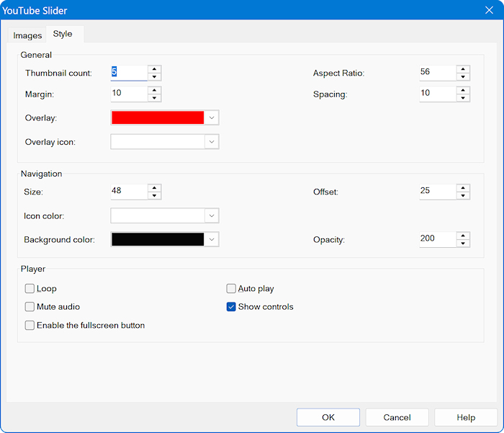Check the Mute audio option
Screen dimensions: 504x433
coord(30,307)
